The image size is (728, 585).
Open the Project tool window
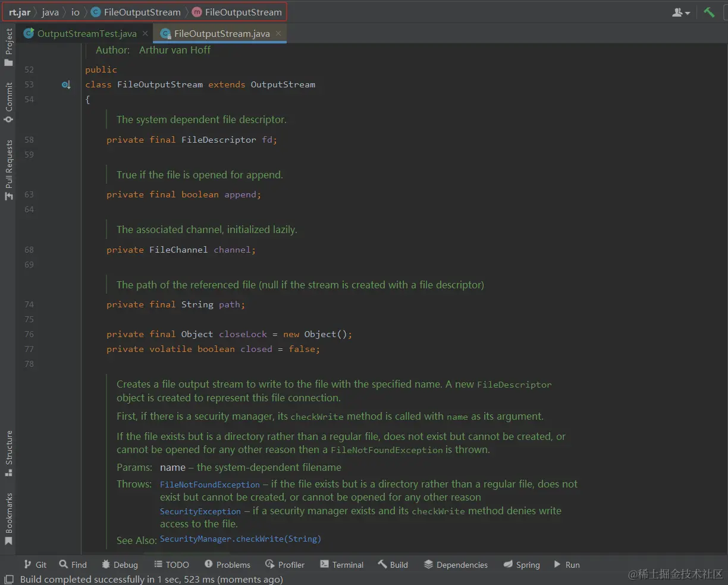click(x=8, y=46)
